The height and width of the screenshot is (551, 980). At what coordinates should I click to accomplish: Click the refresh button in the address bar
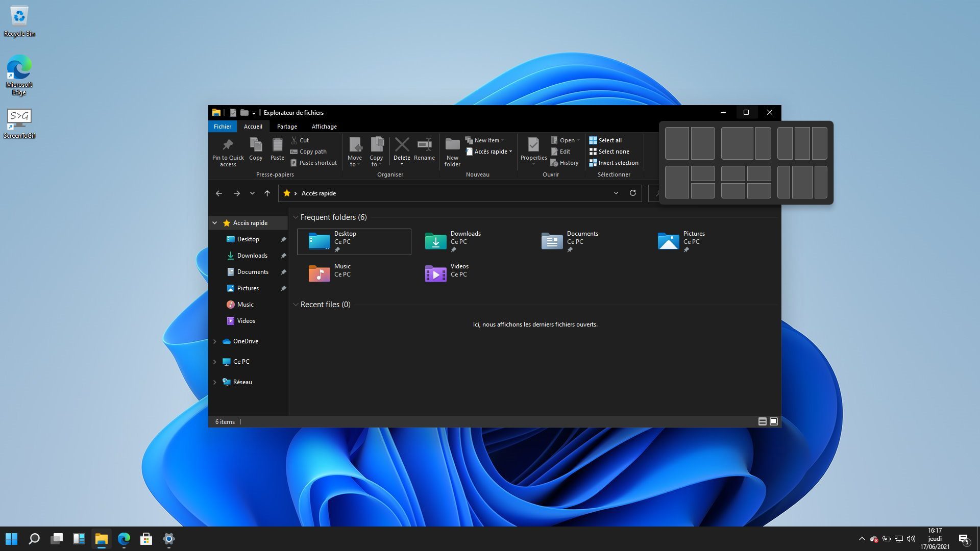(632, 193)
